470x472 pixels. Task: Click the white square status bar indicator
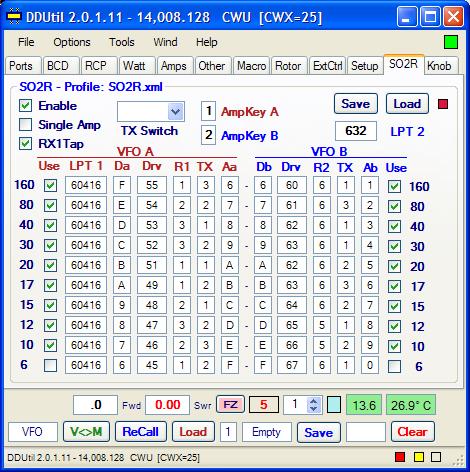(436, 457)
